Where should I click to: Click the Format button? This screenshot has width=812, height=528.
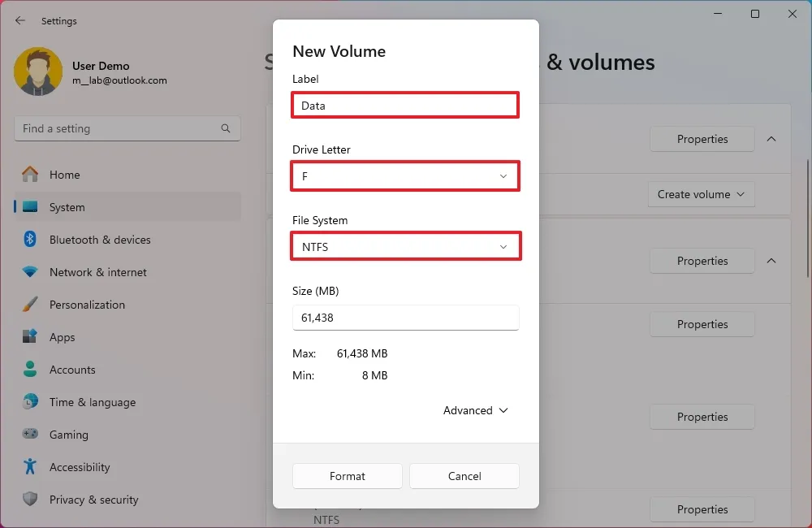pyautogui.click(x=348, y=476)
